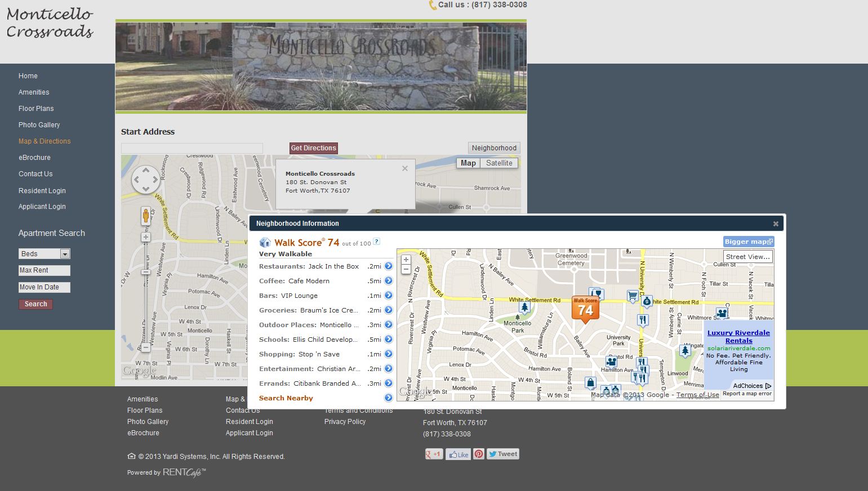This screenshot has width=868, height=491.
Task: Click the AdChoices icon
Action: click(768, 386)
